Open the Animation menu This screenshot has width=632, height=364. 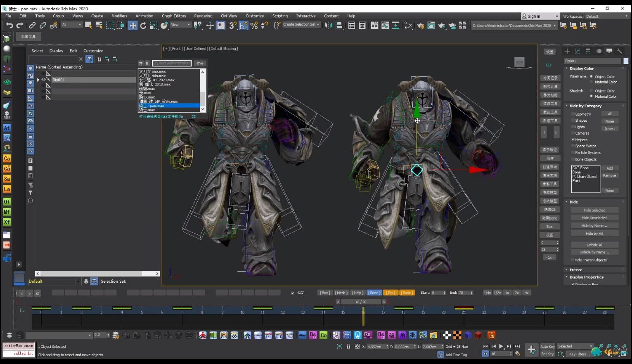[x=144, y=16]
